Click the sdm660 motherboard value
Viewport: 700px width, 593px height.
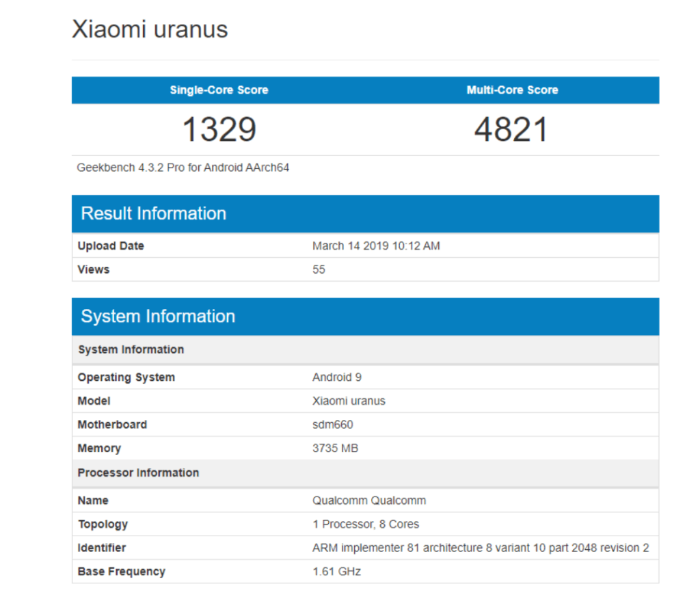click(333, 425)
